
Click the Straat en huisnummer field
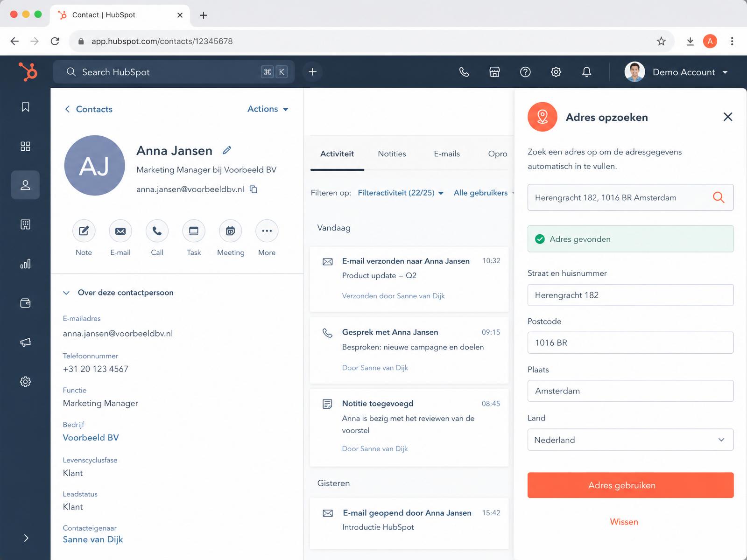pyautogui.click(x=630, y=295)
